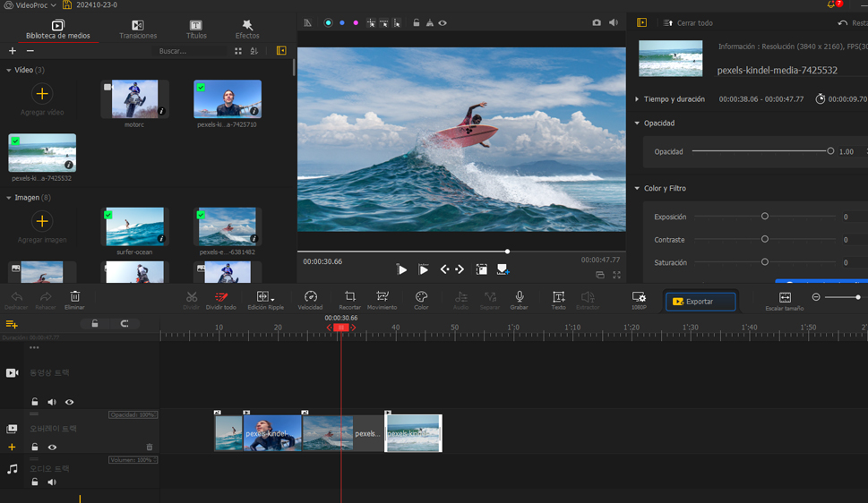
Task: Delete the overlay track with trash icon
Action: [x=150, y=448]
